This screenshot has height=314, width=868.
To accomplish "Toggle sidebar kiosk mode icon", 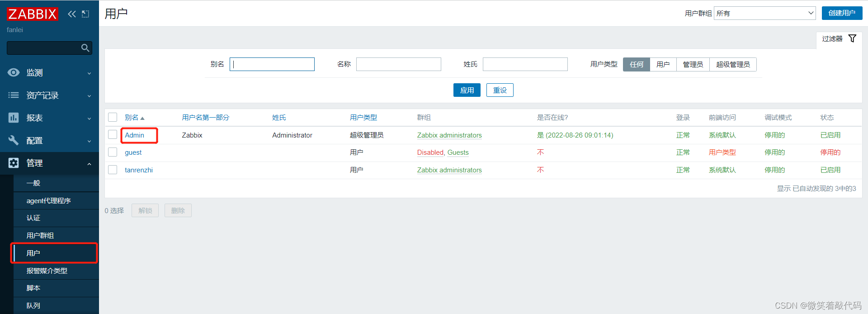I will (85, 14).
